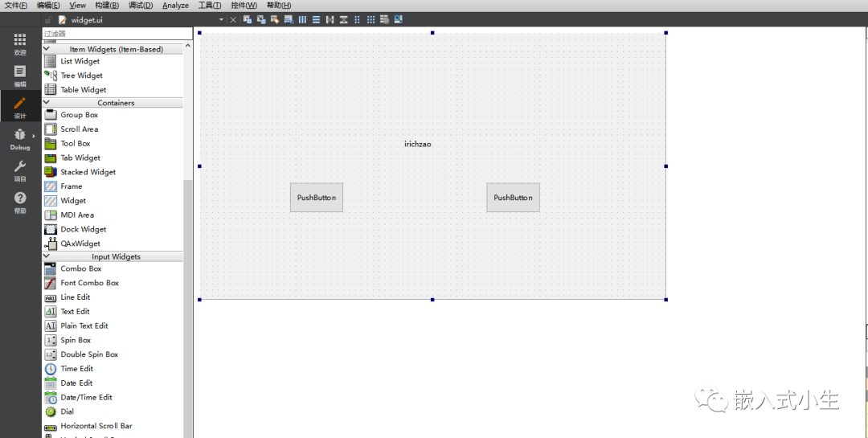Collapse the Item Widgets (Item-Based) category
Screen dimensions: 868x438
[x=47, y=49]
